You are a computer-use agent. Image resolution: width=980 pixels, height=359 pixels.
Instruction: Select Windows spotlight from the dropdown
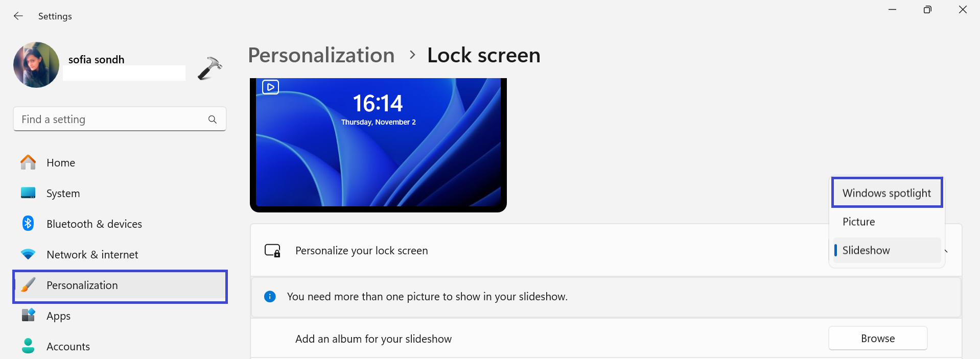pos(886,193)
